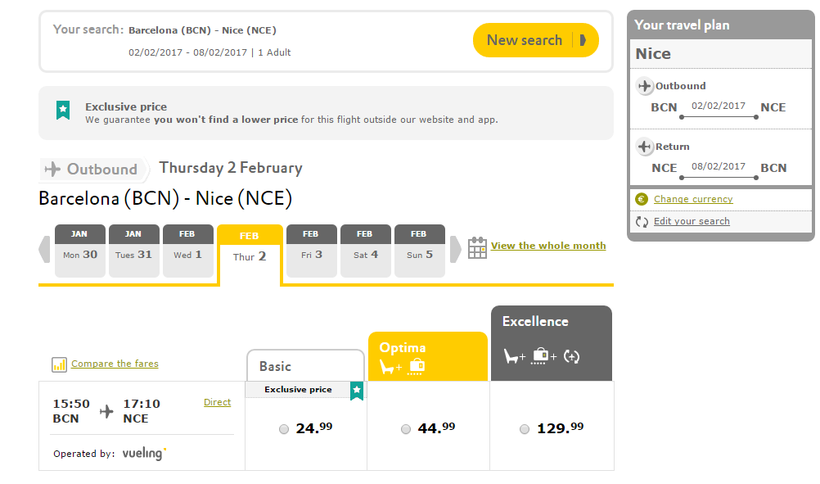Switch to the Fri 3 Feb date tab

(x=312, y=249)
